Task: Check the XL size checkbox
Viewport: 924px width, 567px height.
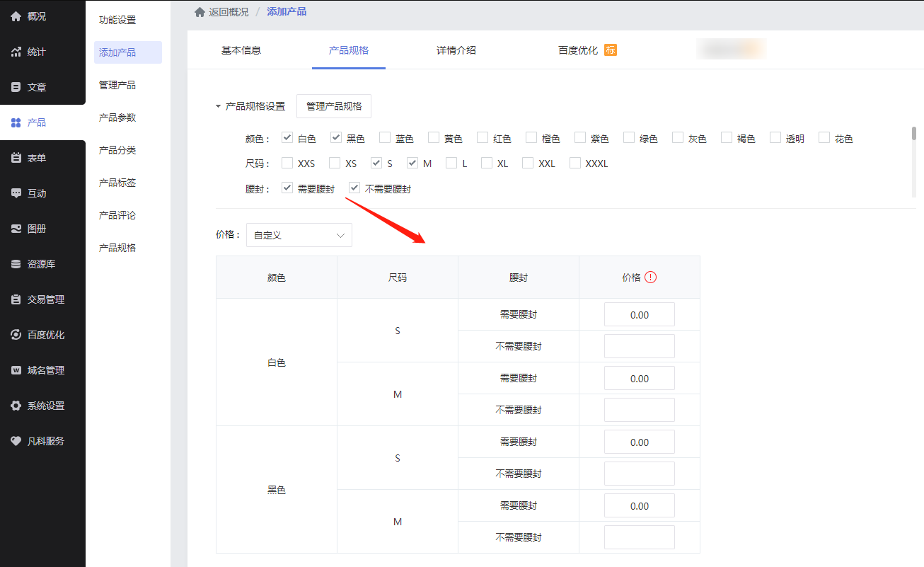Action: (487, 163)
